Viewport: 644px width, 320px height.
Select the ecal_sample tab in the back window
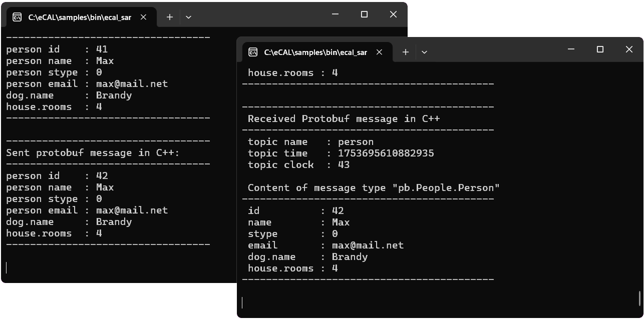pyautogui.click(x=79, y=17)
